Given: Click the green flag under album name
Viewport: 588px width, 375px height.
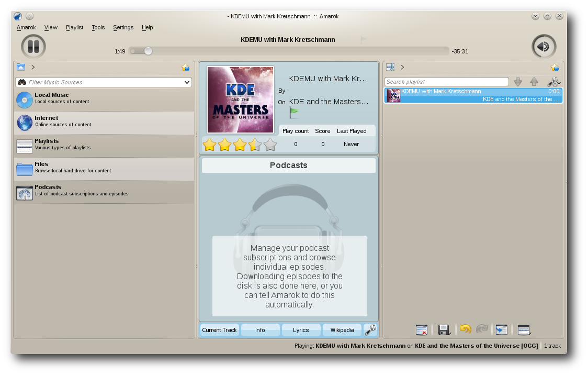Looking at the screenshot, I should point(294,112).
